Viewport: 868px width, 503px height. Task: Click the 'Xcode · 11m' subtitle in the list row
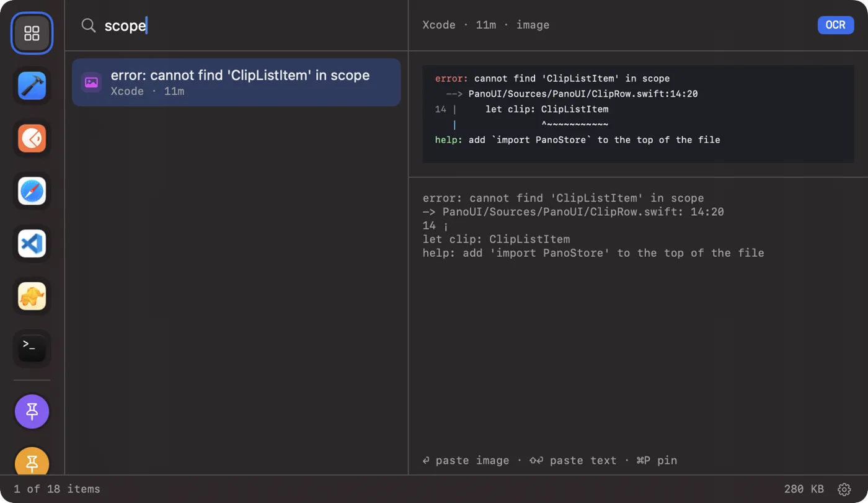point(148,91)
